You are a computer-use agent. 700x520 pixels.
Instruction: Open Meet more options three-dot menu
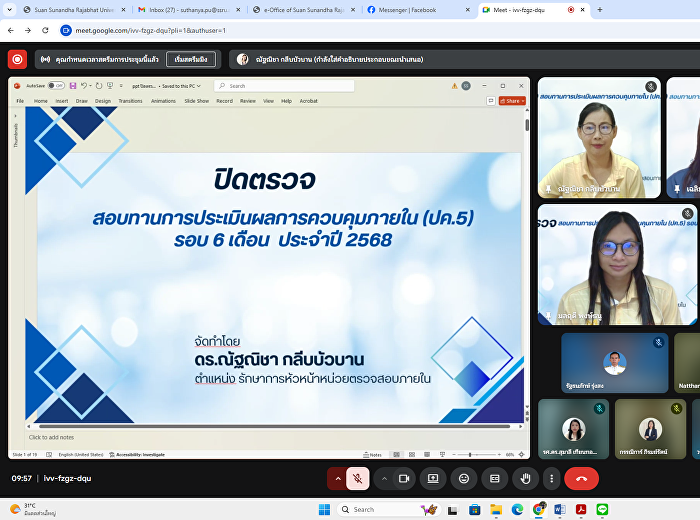pyautogui.click(x=552, y=478)
